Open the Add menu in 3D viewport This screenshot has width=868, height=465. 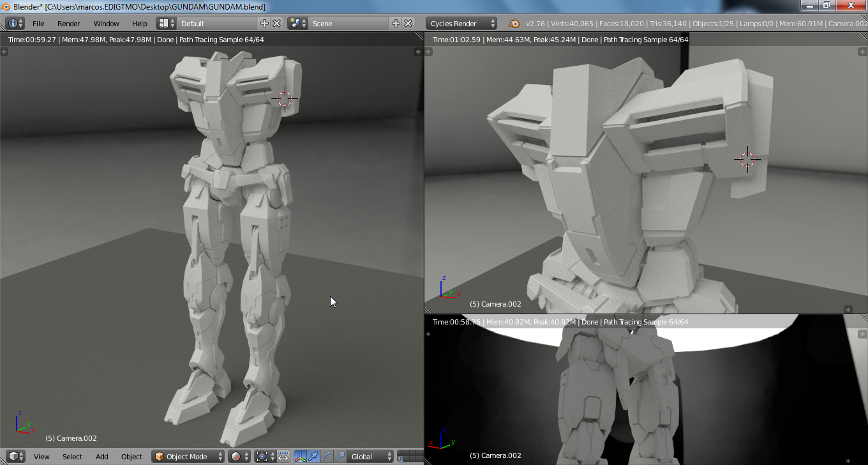point(102,457)
